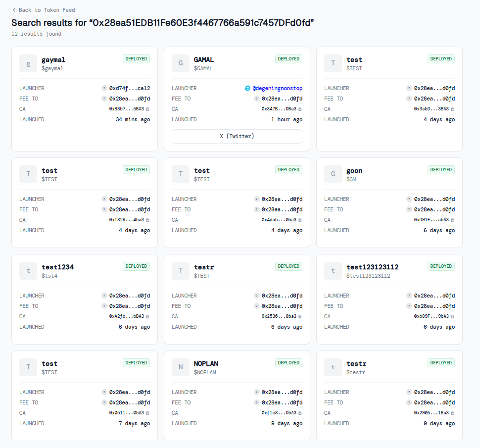Click question icon beside test1234 LAUNCHER address
This screenshot has width=480, height=448.
coord(104,296)
